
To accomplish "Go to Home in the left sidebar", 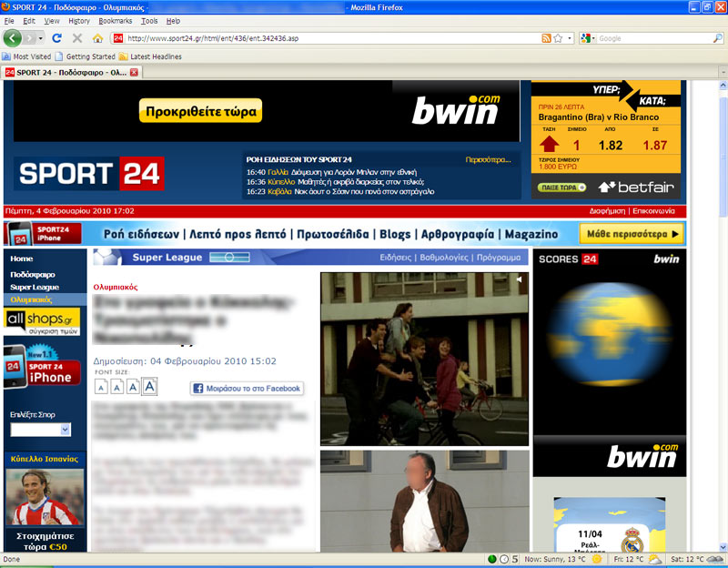I will pyautogui.click(x=21, y=259).
